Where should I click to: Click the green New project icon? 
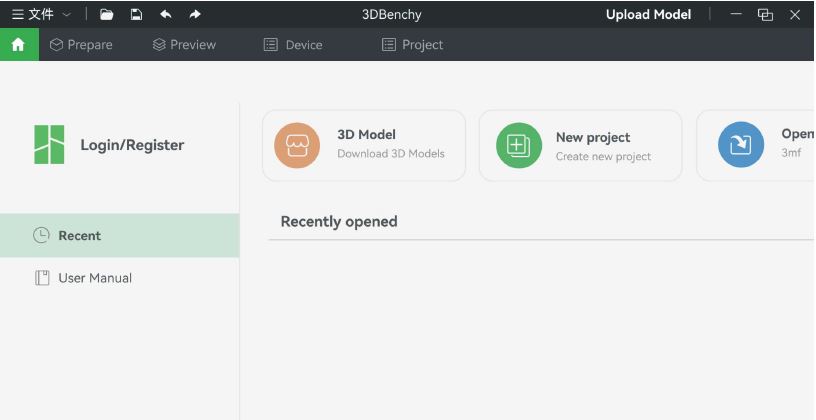point(519,145)
